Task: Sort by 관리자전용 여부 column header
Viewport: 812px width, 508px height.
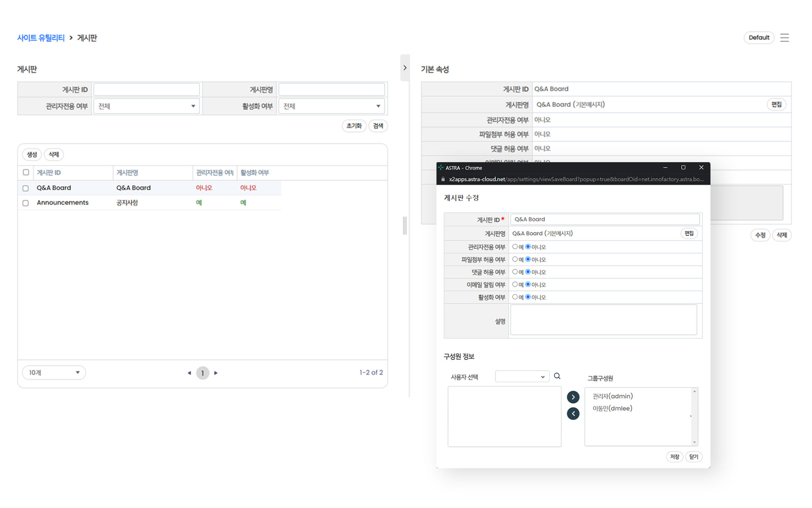Action: tap(214, 173)
